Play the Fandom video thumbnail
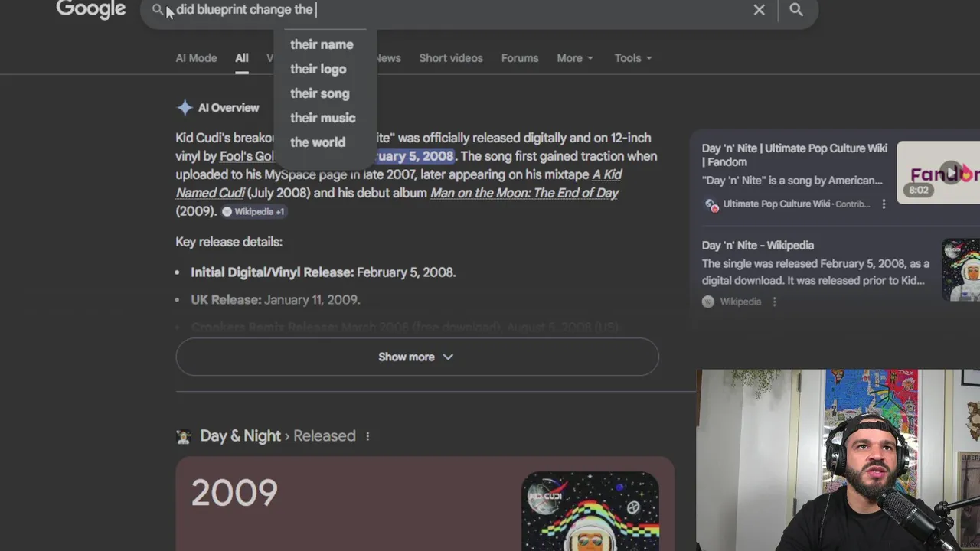 [939, 172]
